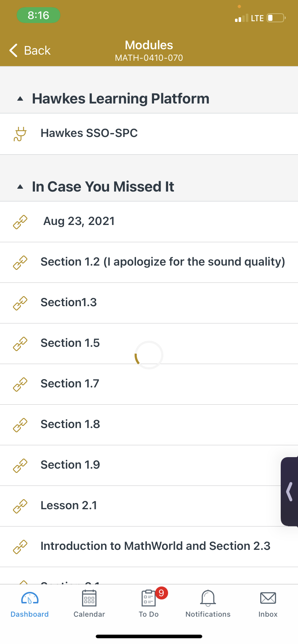Collapse the Hawkes Learning Platform module
The width and height of the screenshot is (298, 644).
tap(20, 99)
